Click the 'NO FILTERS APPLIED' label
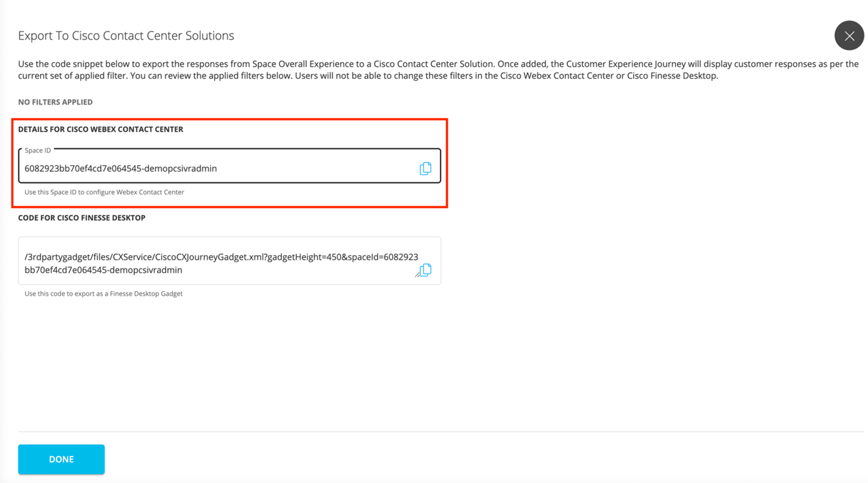 tap(55, 102)
